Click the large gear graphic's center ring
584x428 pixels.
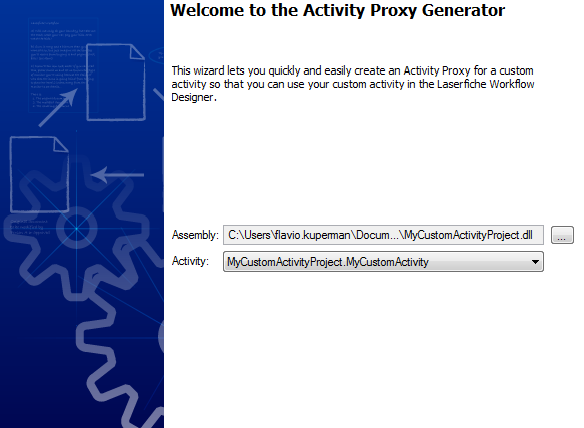point(77,228)
